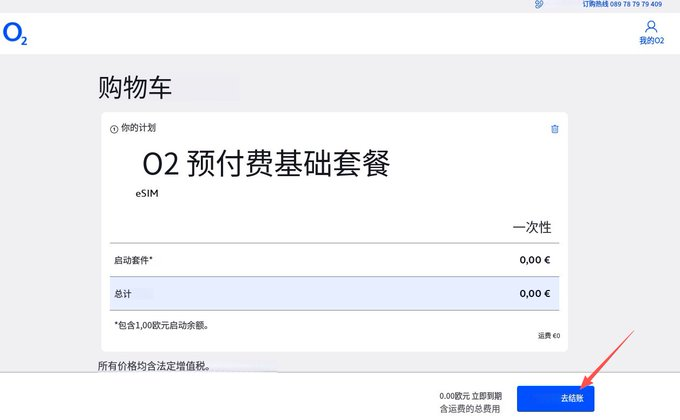Screen dimensions: 680x420
Task: Click the 0.00欧元 立即到期 summary text
Action: pos(470,396)
